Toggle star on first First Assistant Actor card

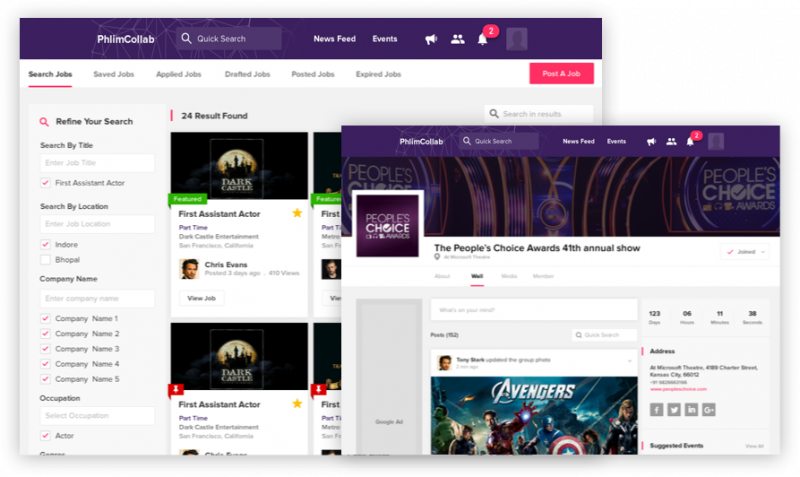point(297,213)
